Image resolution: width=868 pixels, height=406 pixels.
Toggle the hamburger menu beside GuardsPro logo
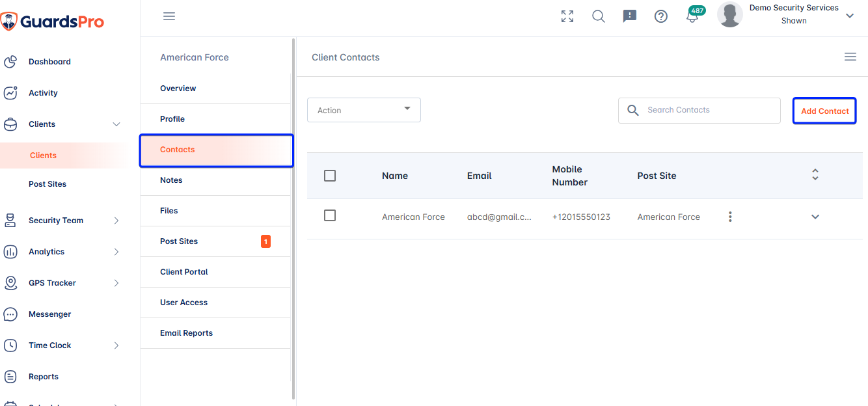[169, 16]
